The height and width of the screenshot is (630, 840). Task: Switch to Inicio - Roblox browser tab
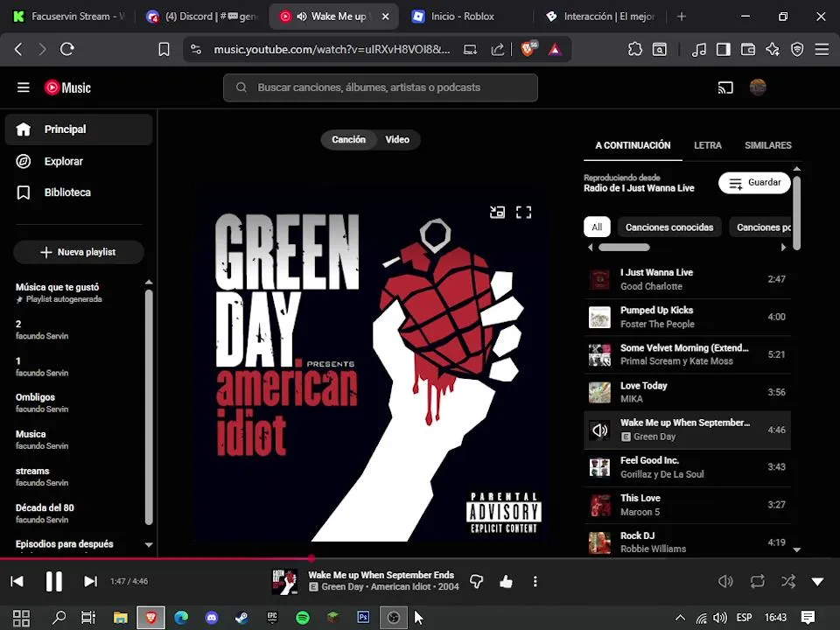(465, 17)
